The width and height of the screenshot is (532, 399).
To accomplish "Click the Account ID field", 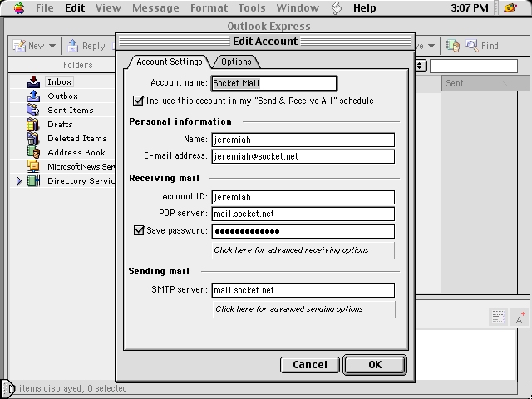I will [303, 197].
